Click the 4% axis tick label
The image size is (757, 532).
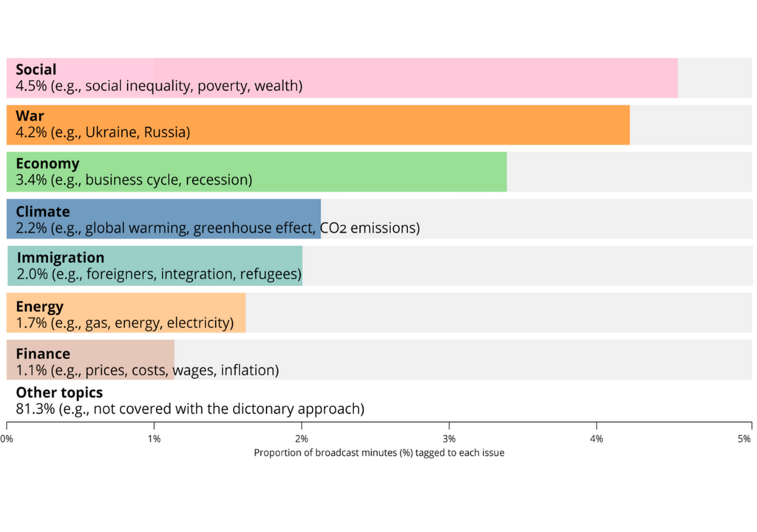597,439
